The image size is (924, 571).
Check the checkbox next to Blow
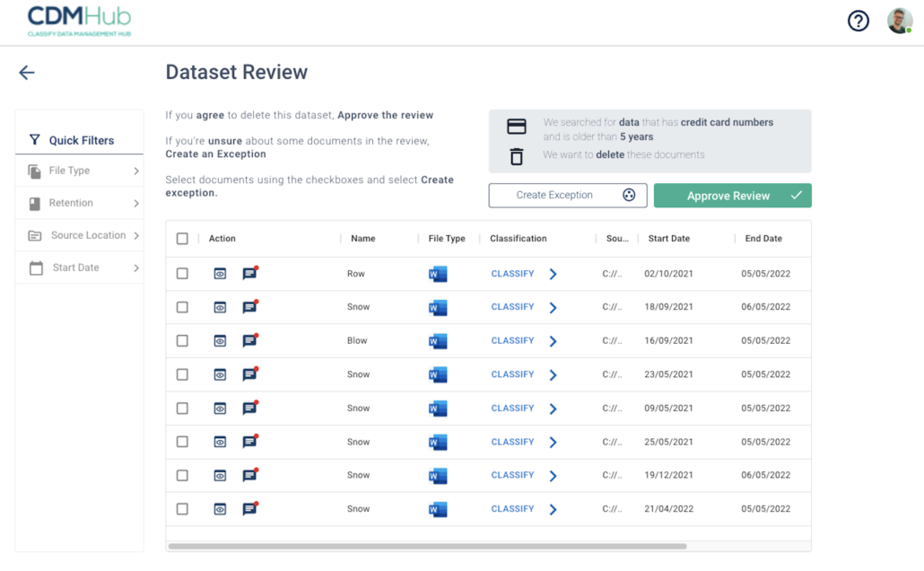[x=182, y=340]
